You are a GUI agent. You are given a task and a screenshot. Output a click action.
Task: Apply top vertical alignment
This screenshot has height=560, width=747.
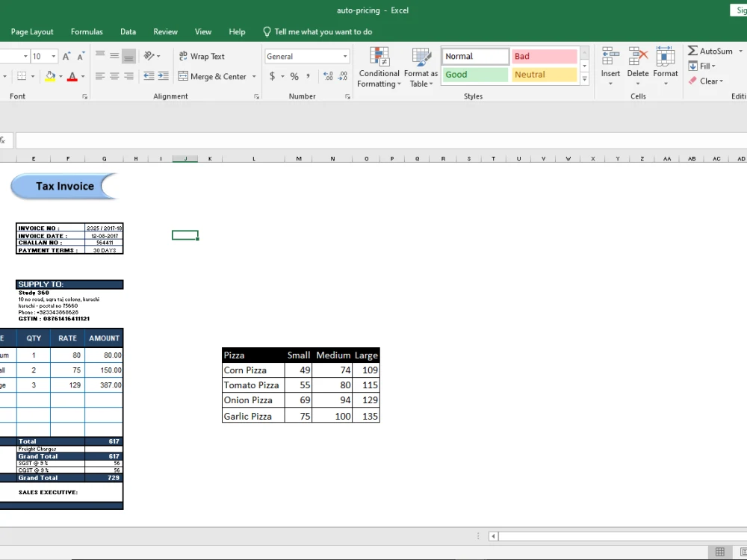click(x=99, y=56)
